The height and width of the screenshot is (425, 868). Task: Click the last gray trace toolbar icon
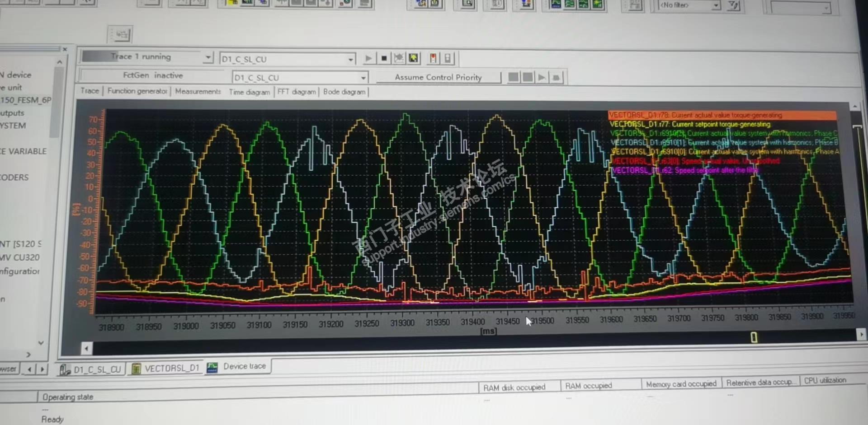click(x=448, y=58)
